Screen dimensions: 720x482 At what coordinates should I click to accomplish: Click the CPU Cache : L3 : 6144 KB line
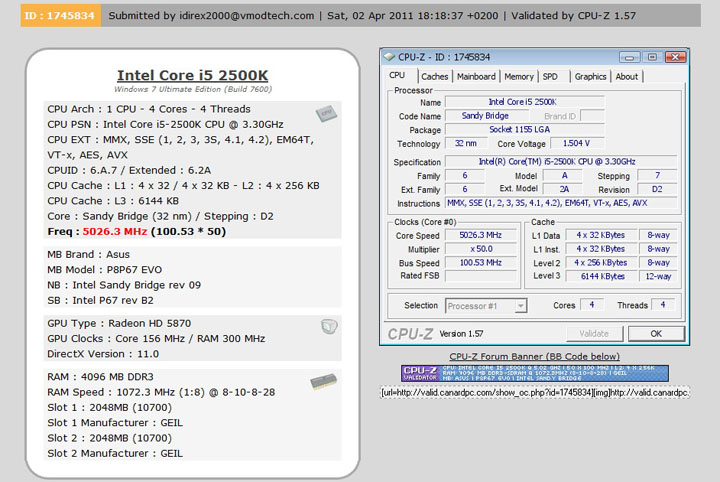click(x=113, y=201)
